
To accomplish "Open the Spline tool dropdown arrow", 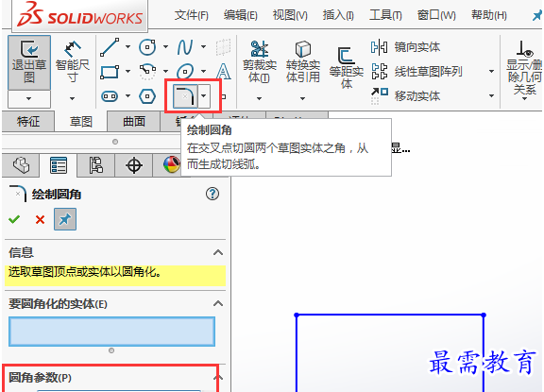I will [x=204, y=47].
